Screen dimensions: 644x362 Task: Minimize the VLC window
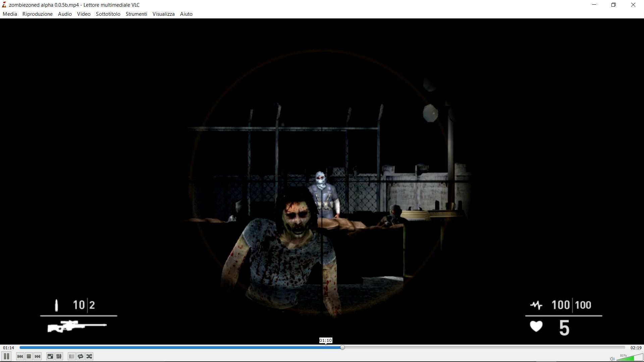594,5
